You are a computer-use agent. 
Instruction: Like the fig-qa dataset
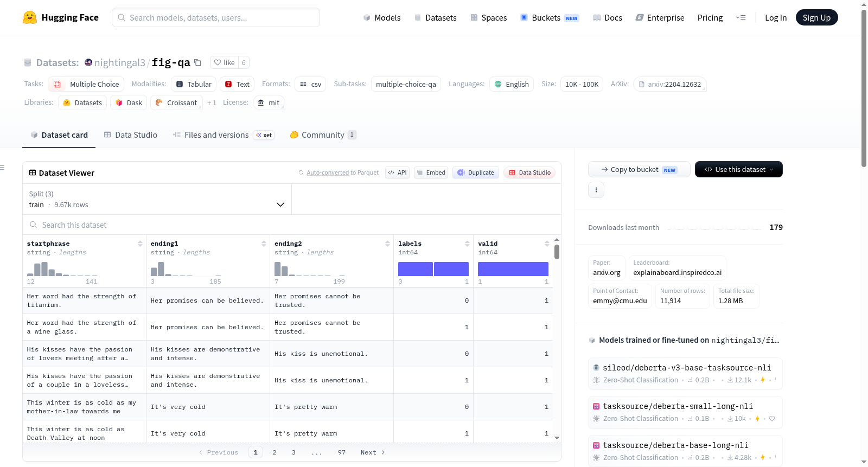coord(224,62)
